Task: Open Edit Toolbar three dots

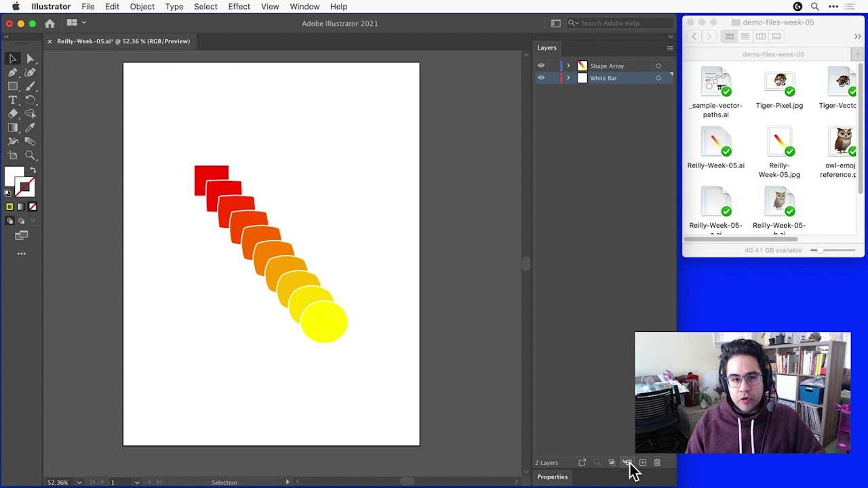Action: click(x=22, y=253)
